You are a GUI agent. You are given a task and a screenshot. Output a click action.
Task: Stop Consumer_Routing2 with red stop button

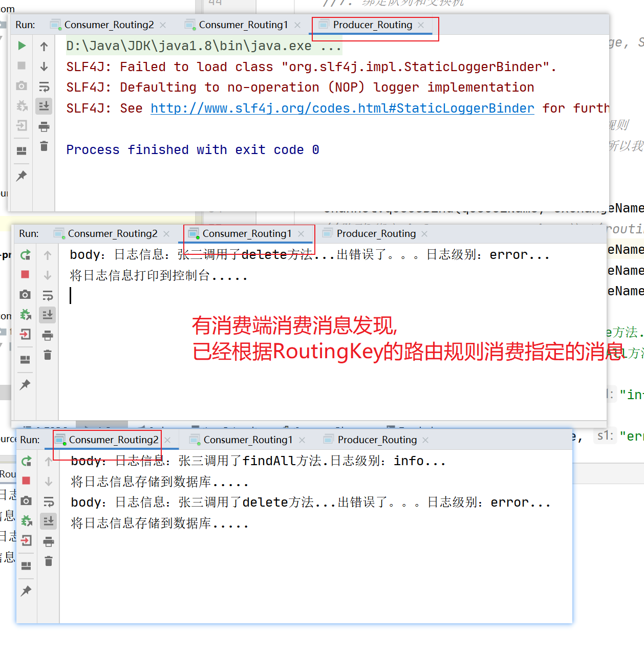(x=26, y=481)
